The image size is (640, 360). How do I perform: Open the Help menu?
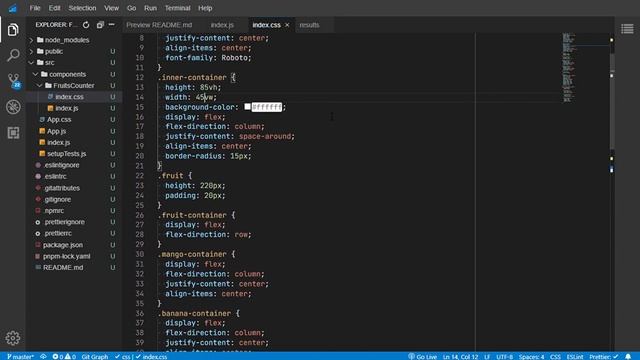(x=205, y=8)
